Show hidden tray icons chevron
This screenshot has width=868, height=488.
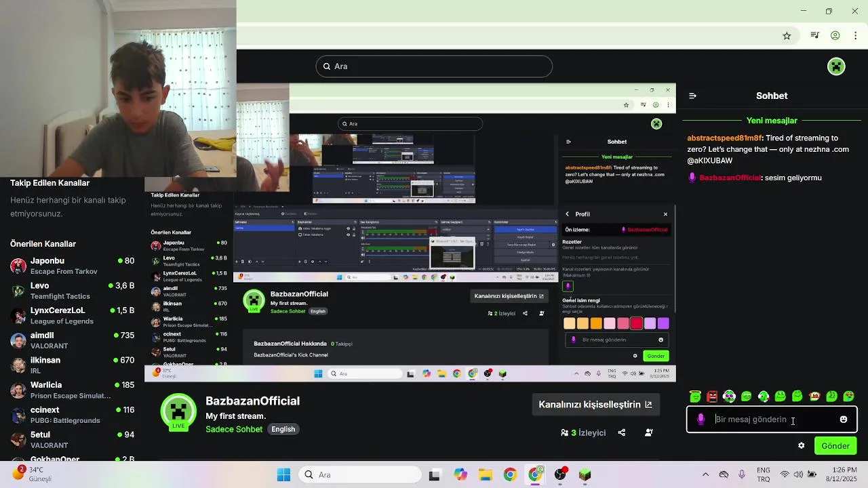coord(705,474)
